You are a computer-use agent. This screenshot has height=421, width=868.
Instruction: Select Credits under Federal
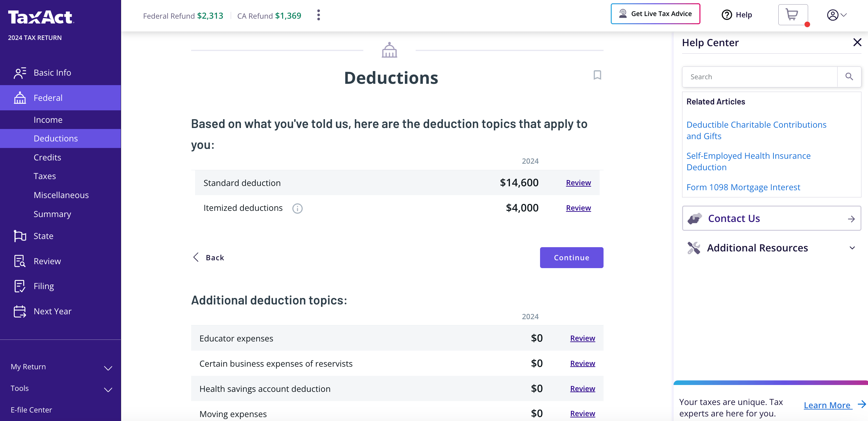click(x=47, y=157)
